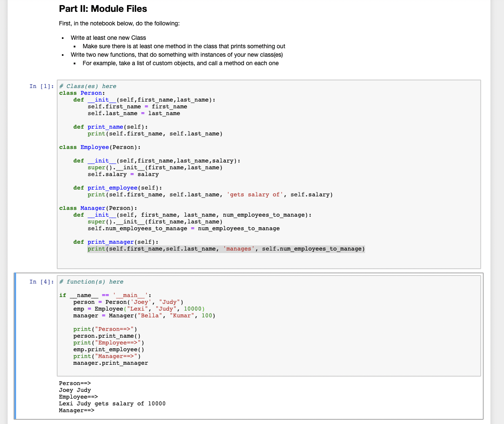The width and height of the screenshot is (504, 424).
Task: Click the output line "Lexi Judy gets salary of 10000"
Action: tap(112, 403)
